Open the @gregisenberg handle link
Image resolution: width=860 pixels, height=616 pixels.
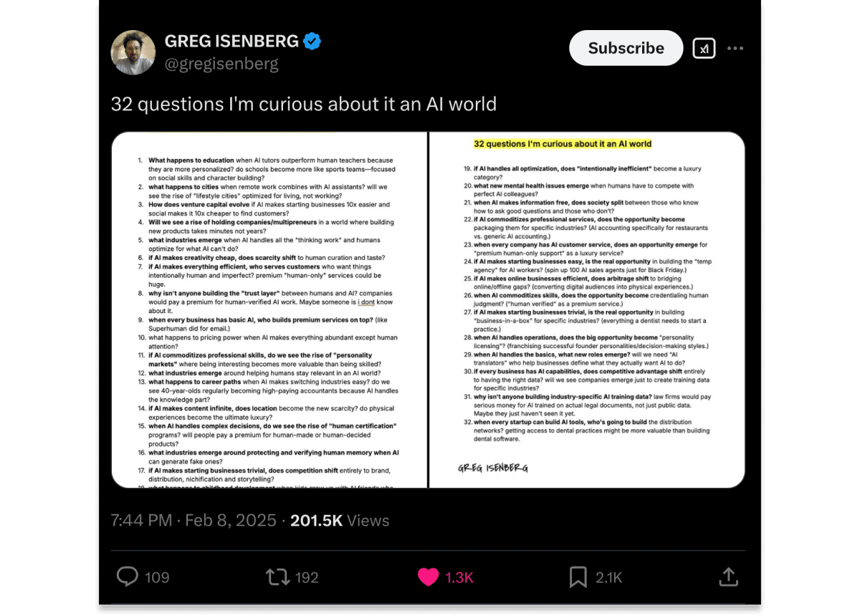point(221,64)
